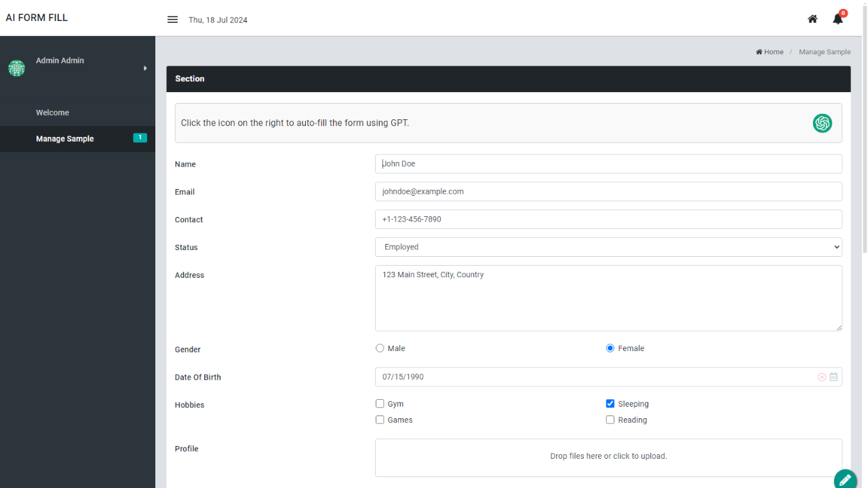Toggle the hamburger sidebar menu icon
The width and height of the screenshot is (868, 488).
click(172, 20)
